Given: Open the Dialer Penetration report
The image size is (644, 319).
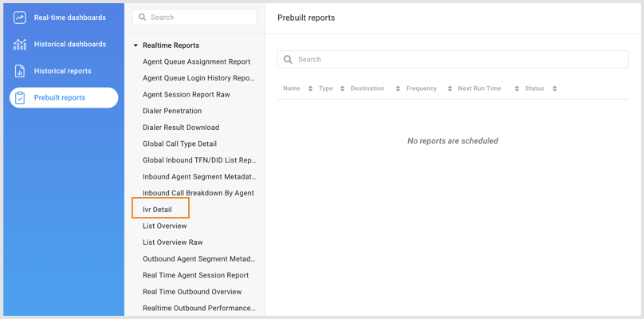Looking at the screenshot, I should tap(172, 111).
